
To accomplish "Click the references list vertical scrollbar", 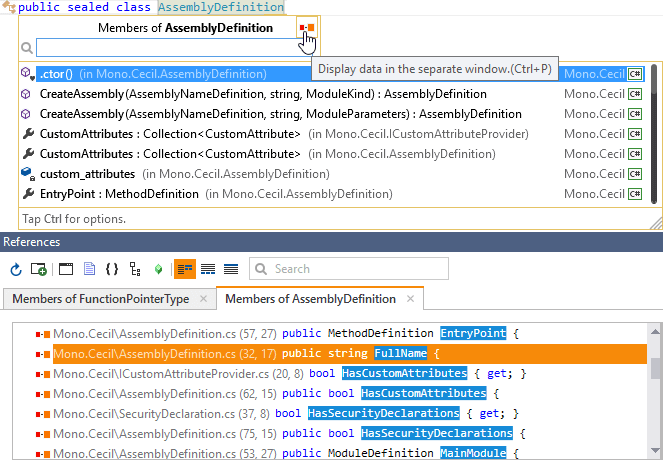I will 656,390.
